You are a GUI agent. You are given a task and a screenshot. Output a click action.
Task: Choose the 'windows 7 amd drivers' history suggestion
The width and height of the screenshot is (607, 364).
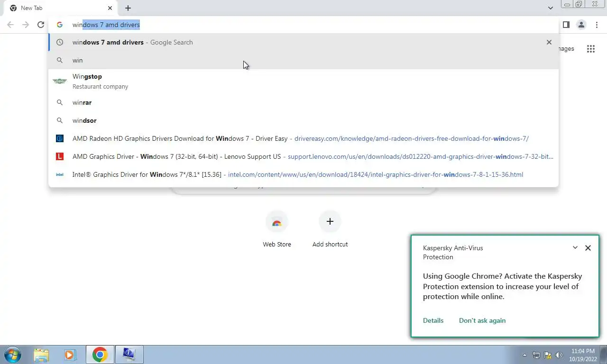pyautogui.click(x=303, y=42)
